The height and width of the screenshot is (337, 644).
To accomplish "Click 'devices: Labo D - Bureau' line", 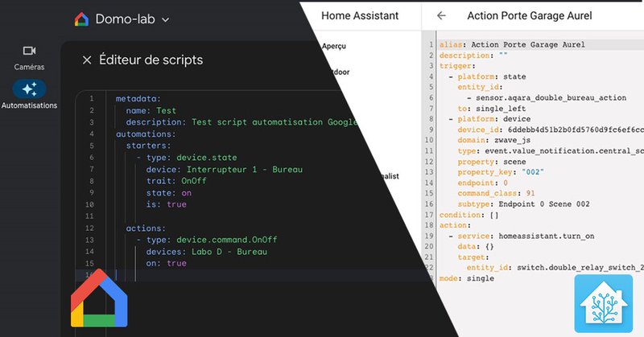I will [207, 251].
